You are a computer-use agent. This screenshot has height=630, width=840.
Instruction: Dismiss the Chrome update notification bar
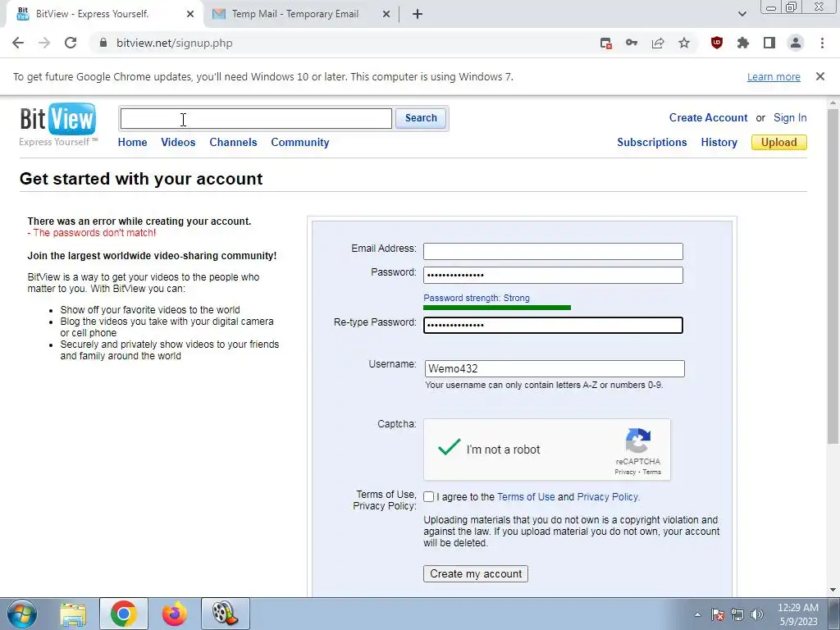(x=820, y=76)
